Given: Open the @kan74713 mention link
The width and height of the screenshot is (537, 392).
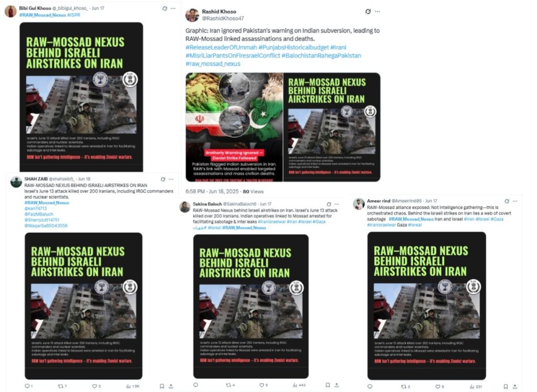Looking at the screenshot, I should 35,209.
